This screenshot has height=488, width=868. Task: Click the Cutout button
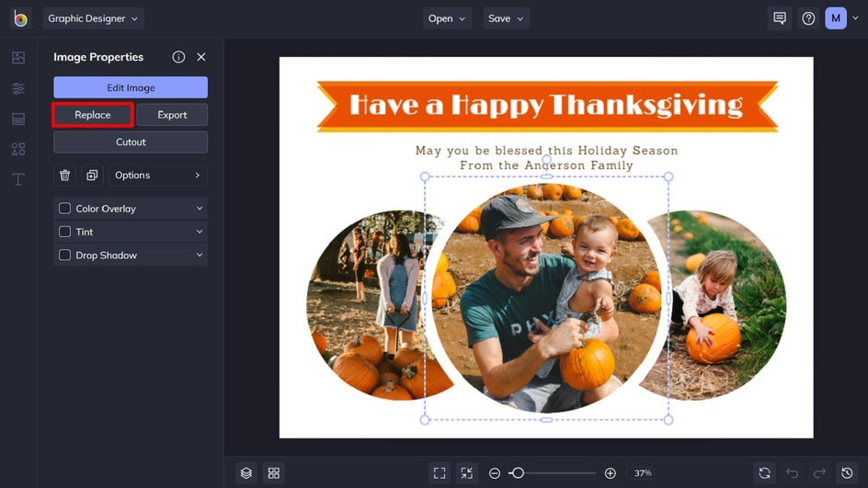(x=131, y=142)
